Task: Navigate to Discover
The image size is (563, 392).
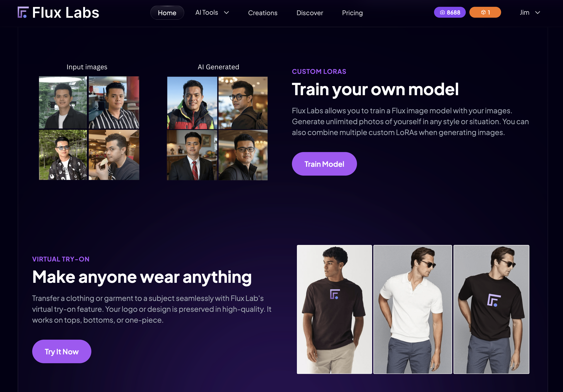Action: pyautogui.click(x=309, y=13)
